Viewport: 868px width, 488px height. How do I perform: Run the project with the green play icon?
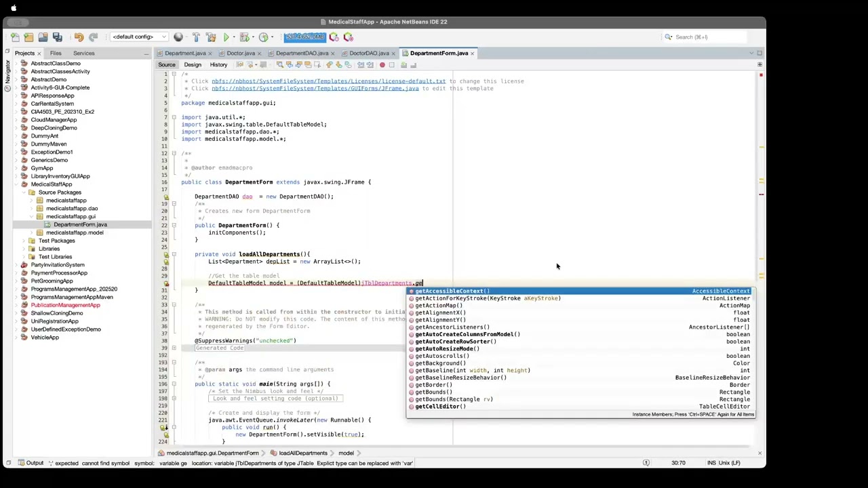(x=226, y=37)
